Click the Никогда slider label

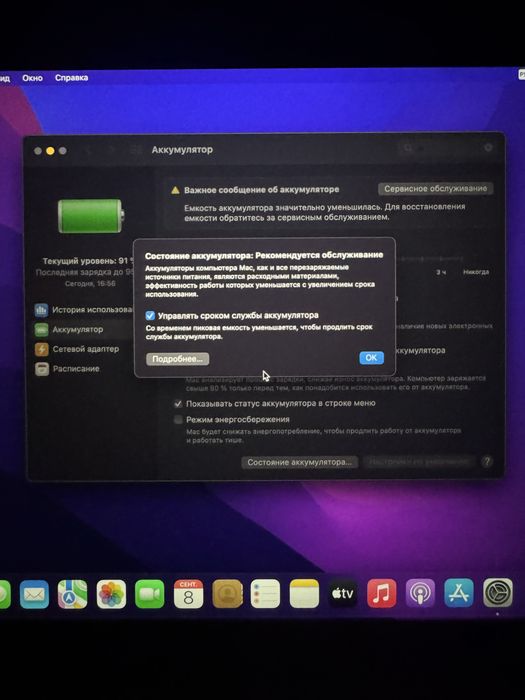[476, 272]
